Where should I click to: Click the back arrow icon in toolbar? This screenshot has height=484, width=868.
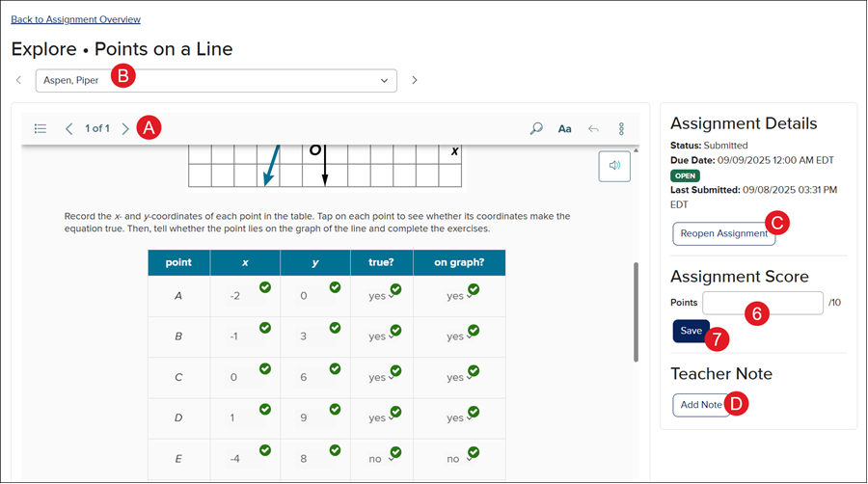(x=593, y=128)
